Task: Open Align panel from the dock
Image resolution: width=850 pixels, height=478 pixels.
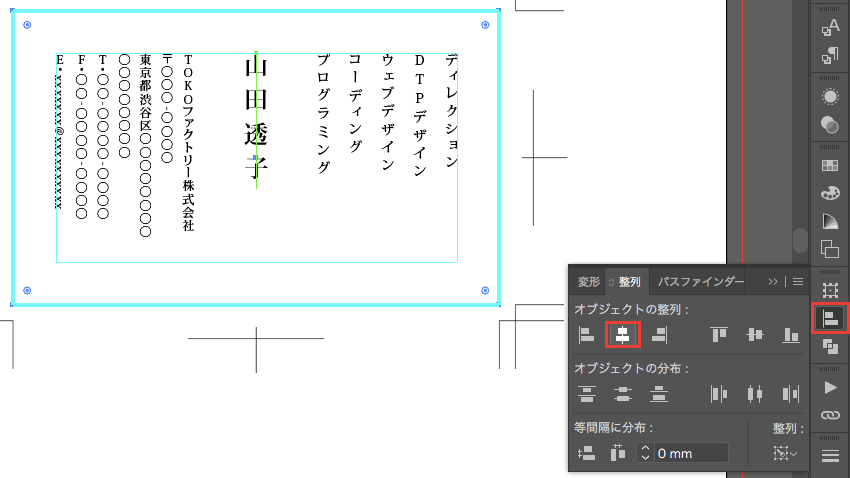Action: (829, 319)
